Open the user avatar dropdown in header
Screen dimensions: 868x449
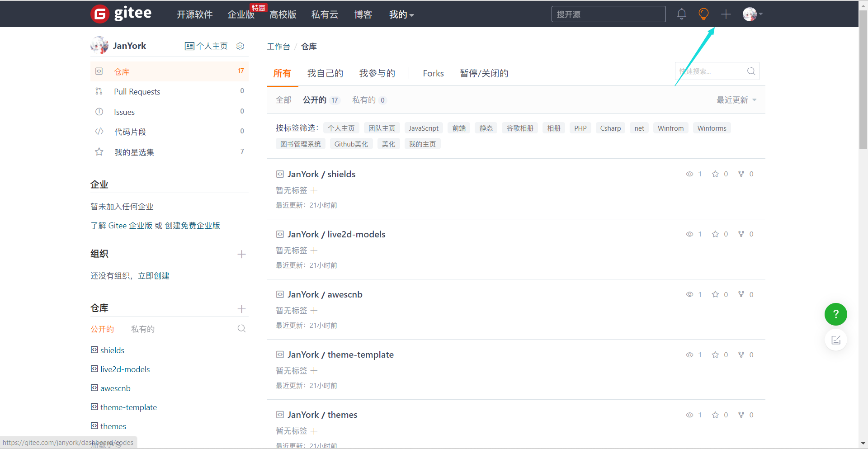coord(752,14)
